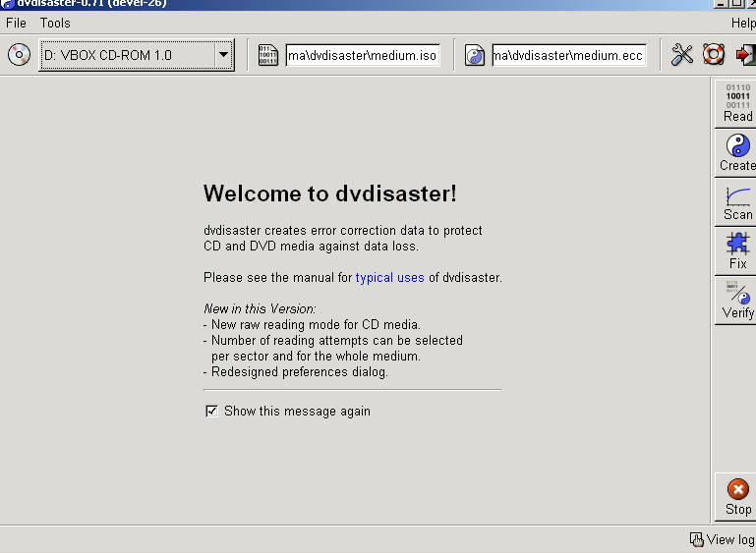Verify image and ecc file
Viewport: 756px width, 553px height.
click(x=735, y=301)
